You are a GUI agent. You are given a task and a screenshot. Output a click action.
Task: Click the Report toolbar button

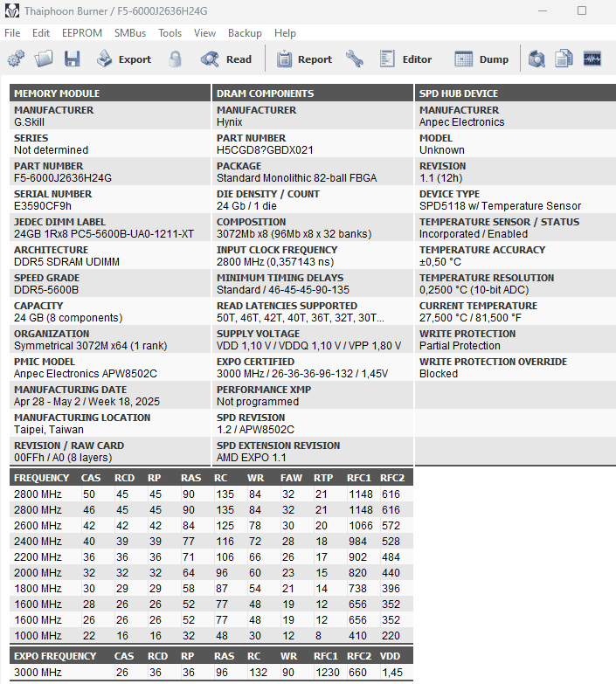[304, 59]
